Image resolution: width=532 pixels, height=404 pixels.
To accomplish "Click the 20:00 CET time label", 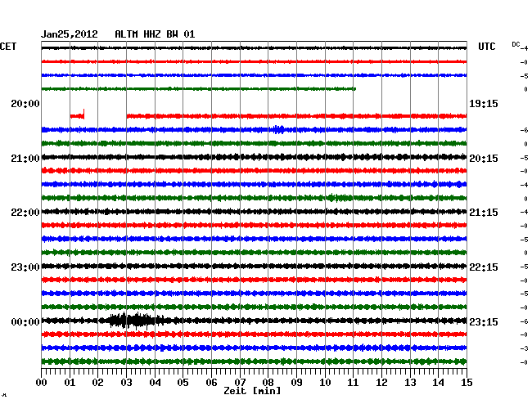I will pyautogui.click(x=25, y=104).
